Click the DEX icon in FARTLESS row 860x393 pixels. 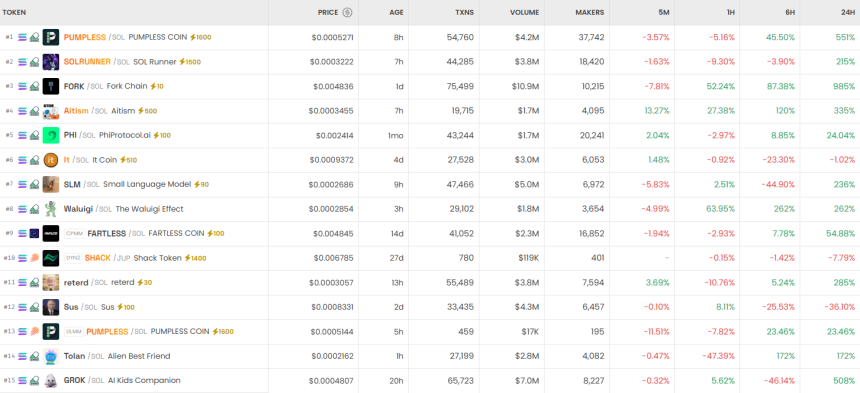34,233
